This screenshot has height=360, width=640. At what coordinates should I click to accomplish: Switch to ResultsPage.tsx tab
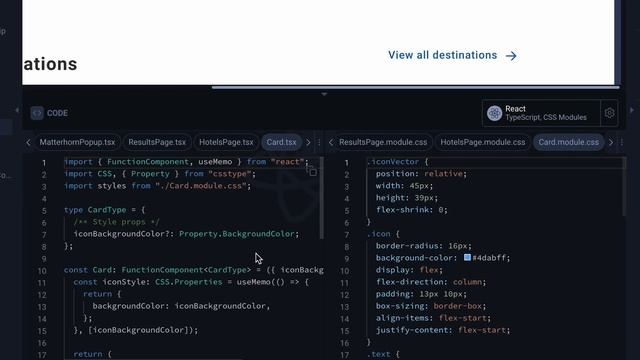coord(157,142)
